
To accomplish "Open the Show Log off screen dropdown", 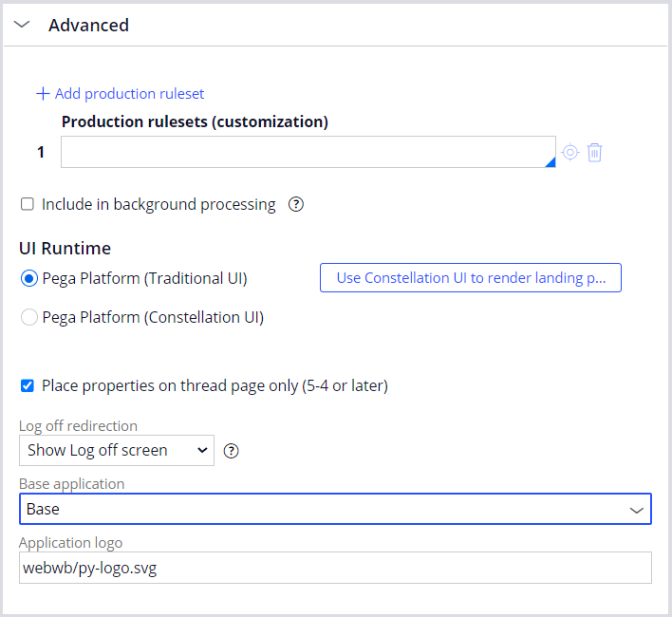I will (x=117, y=451).
